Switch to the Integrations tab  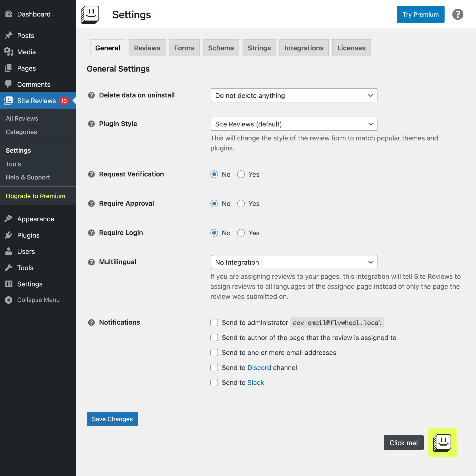click(304, 48)
